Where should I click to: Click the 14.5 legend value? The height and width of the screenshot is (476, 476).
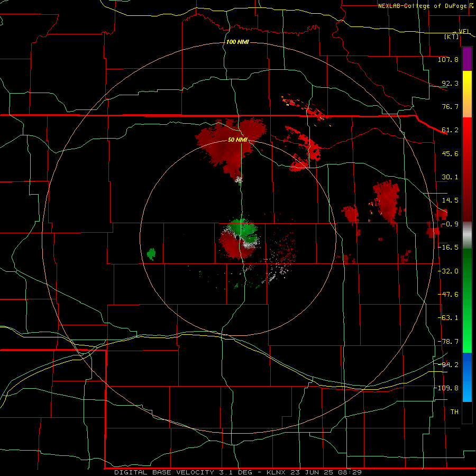click(x=450, y=200)
